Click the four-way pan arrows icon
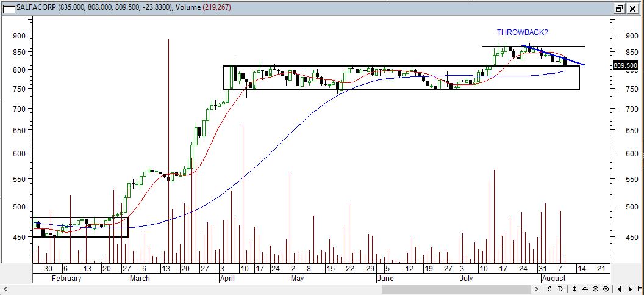This screenshot has width=644, height=295. coord(585,290)
